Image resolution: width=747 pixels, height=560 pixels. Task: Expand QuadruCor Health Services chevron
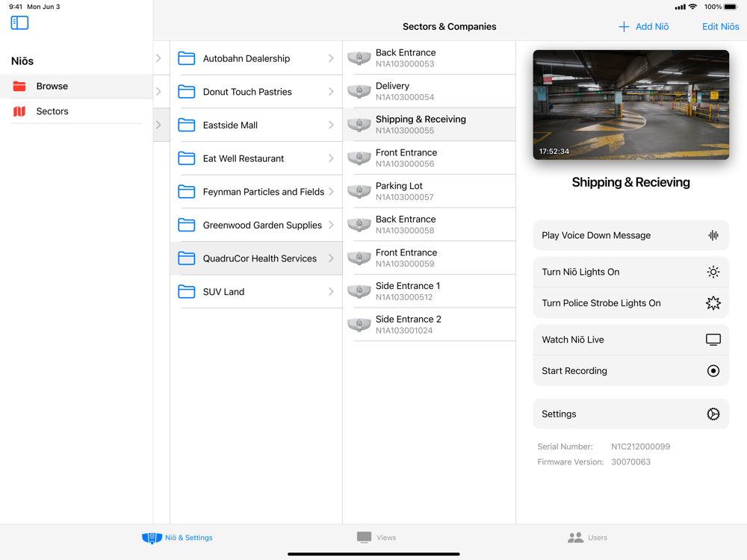tap(331, 258)
